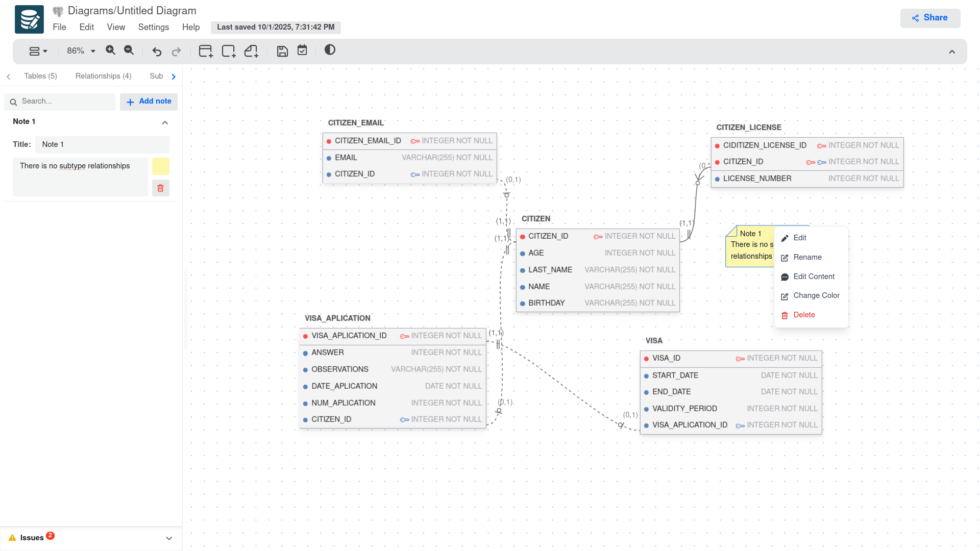Expand the Issues panel
The height and width of the screenshot is (551, 980).
tap(169, 538)
